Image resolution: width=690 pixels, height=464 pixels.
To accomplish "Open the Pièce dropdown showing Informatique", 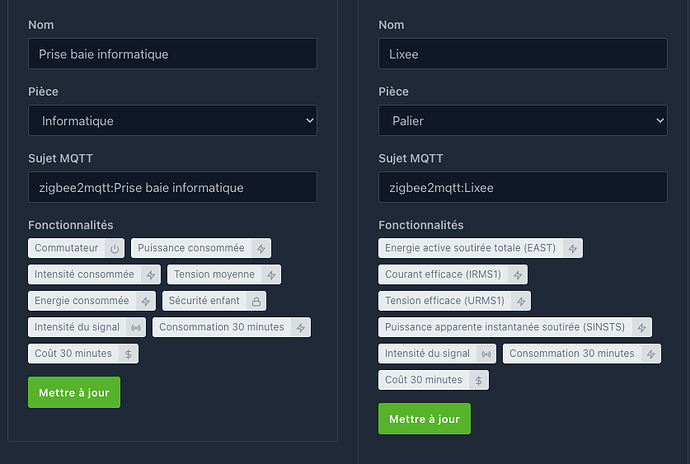I will [x=172, y=121].
